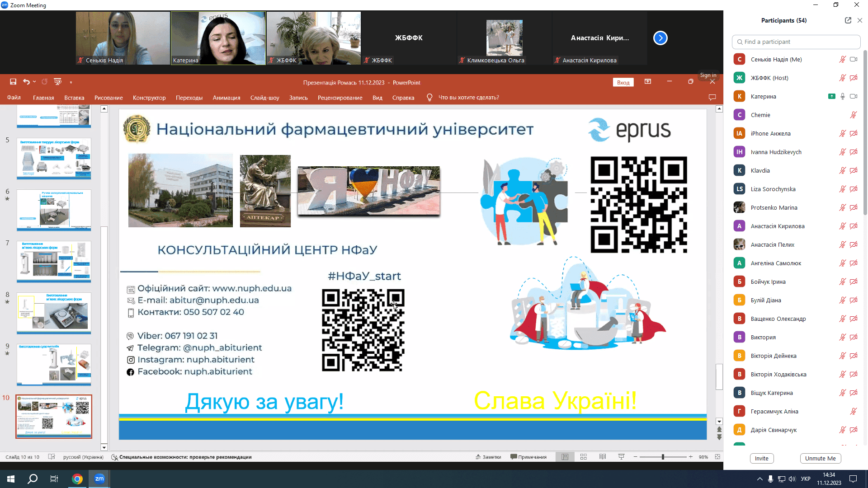Click the УКР keyboard language indicator
This screenshot has height=488, width=868.
point(806,479)
